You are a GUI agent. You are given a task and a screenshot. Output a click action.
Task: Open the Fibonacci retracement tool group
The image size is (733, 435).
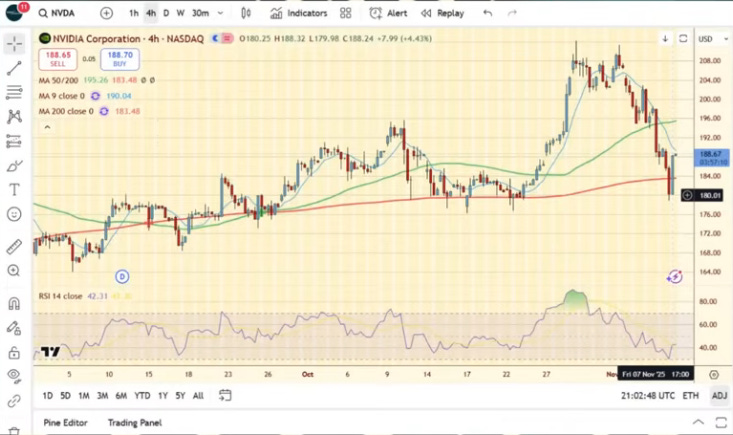point(14,92)
